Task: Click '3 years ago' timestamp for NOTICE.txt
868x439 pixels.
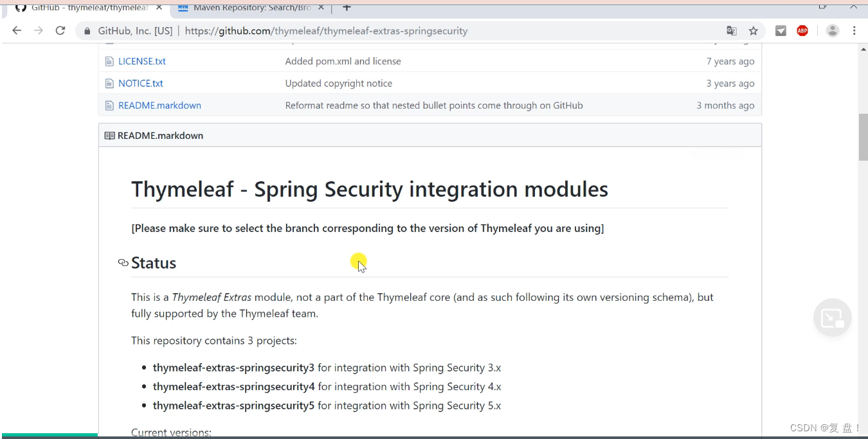Action: tap(730, 83)
